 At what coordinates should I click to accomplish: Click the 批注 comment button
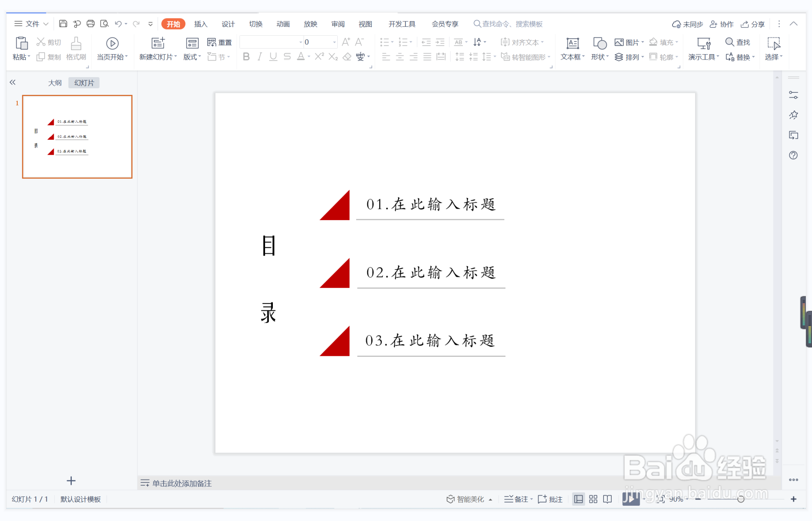[x=550, y=499]
